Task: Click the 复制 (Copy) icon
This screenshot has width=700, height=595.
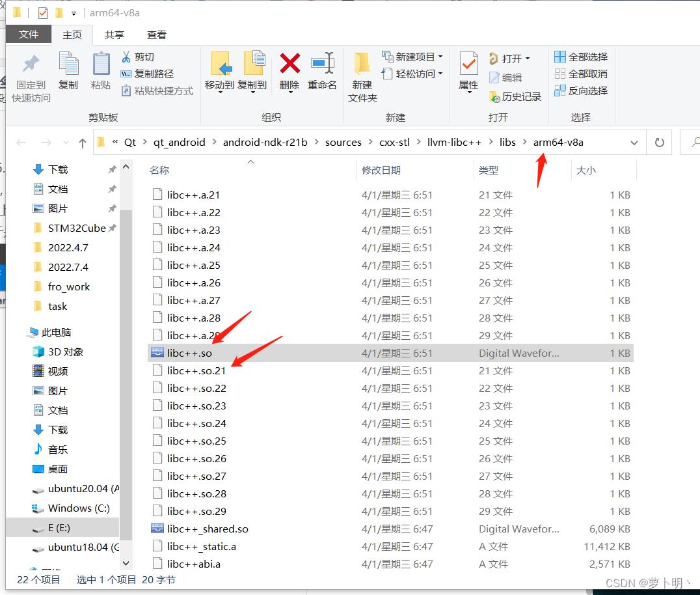Action: [x=68, y=72]
